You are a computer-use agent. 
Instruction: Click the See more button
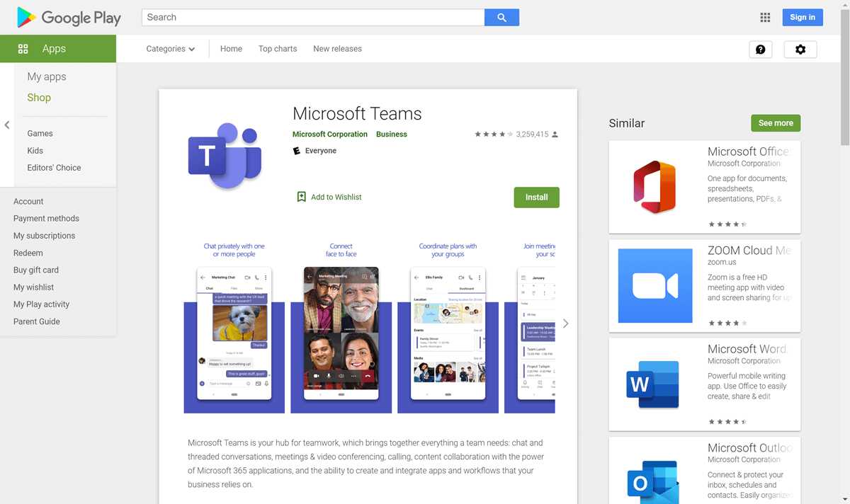pos(776,123)
